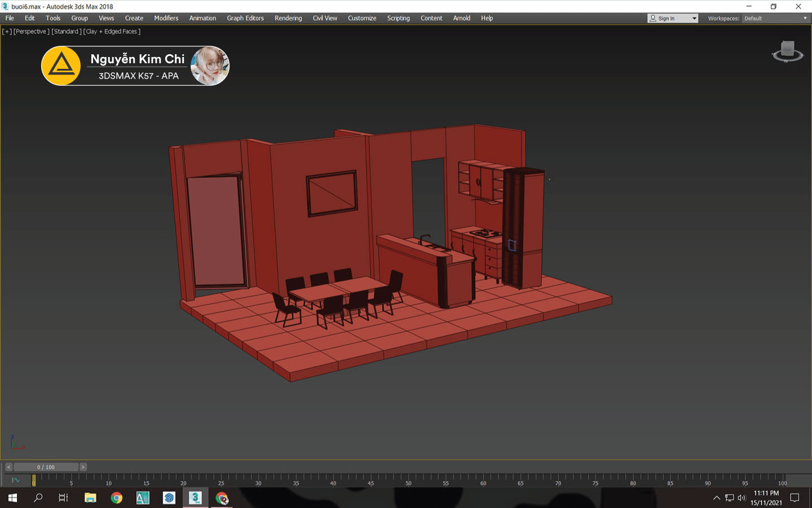
Task: Show hidden system tray icons
Action: click(716, 498)
